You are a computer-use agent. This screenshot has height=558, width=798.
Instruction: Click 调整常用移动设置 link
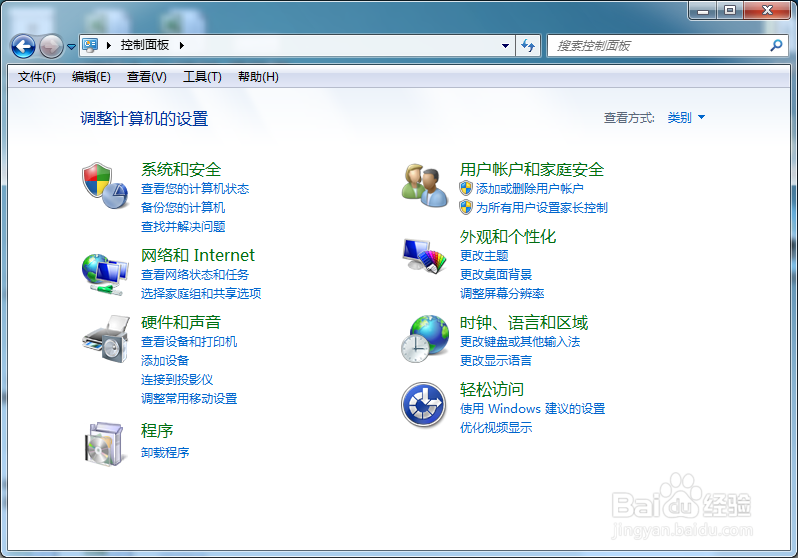coord(189,399)
